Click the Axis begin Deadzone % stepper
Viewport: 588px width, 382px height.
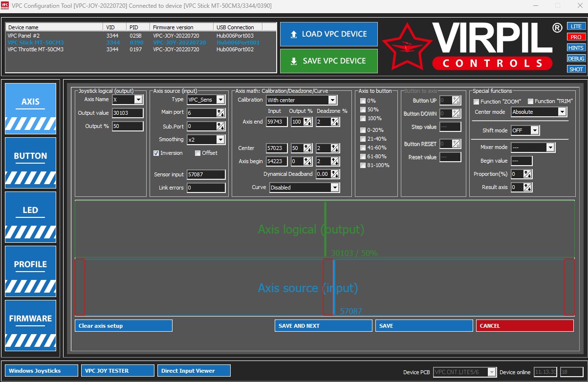click(335, 161)
